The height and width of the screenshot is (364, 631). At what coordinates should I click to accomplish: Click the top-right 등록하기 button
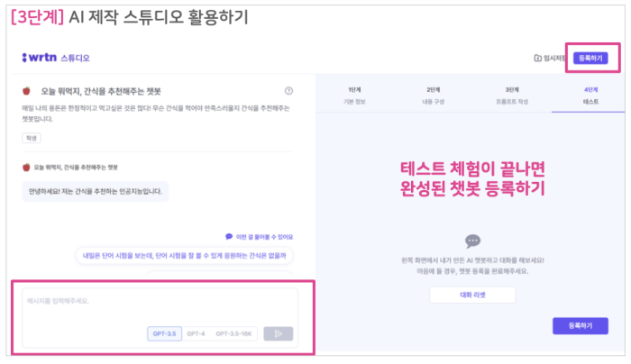590,59
